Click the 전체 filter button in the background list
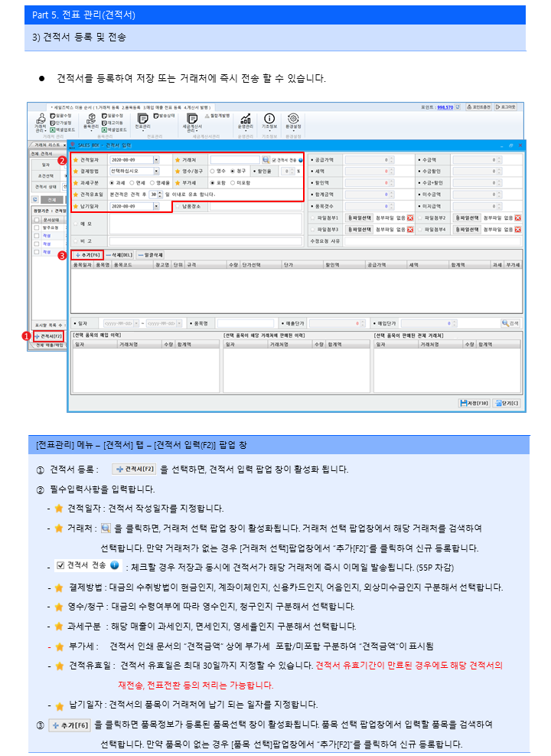 [x=51, y=200]
